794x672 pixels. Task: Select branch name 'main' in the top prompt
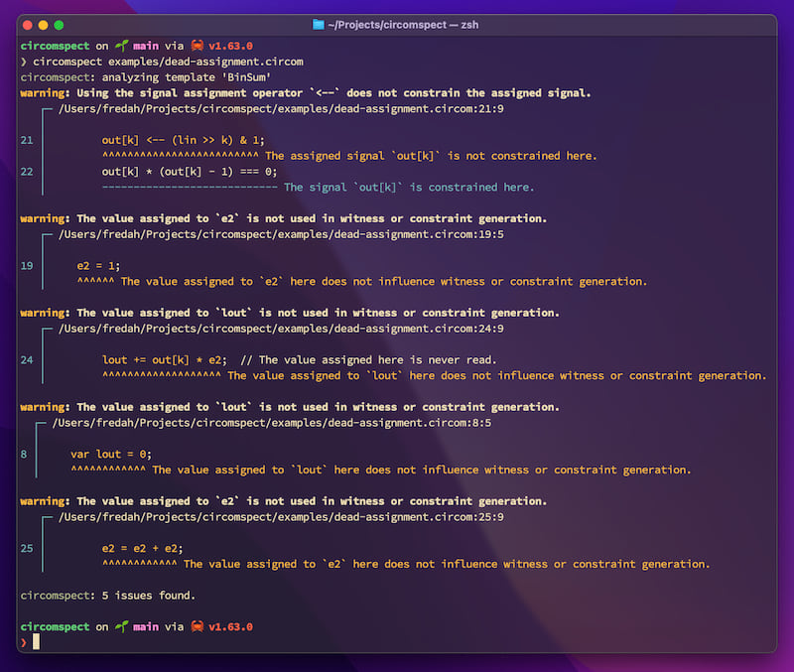tap(146, 46)
